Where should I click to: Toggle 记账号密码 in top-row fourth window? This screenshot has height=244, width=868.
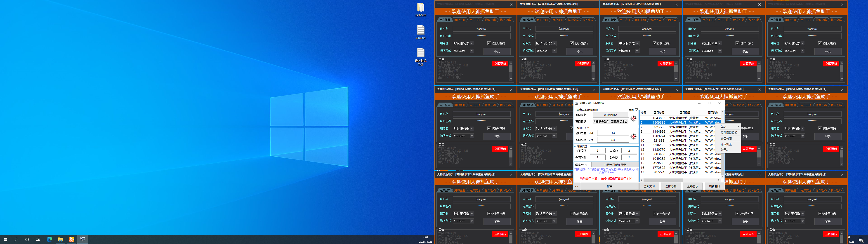point(737,43)
